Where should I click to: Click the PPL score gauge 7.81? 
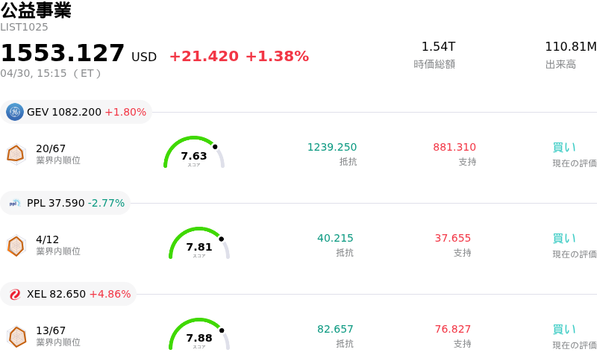point(199,244)
